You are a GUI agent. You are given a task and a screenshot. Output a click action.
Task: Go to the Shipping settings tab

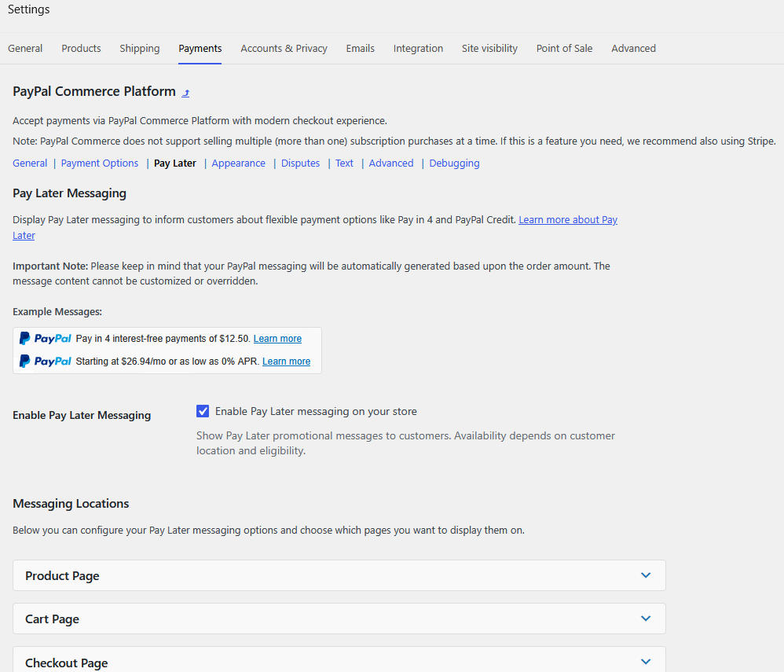[140, 49]
